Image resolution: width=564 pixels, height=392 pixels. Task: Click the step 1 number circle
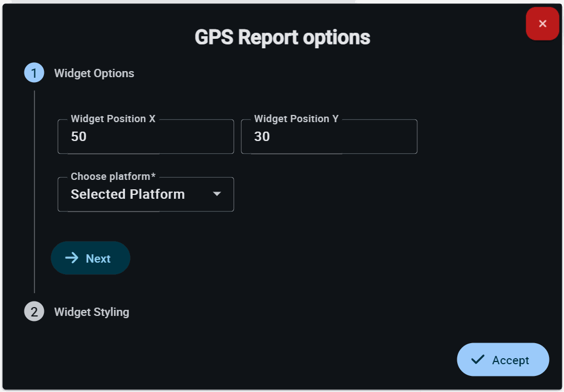click(34, 73)
